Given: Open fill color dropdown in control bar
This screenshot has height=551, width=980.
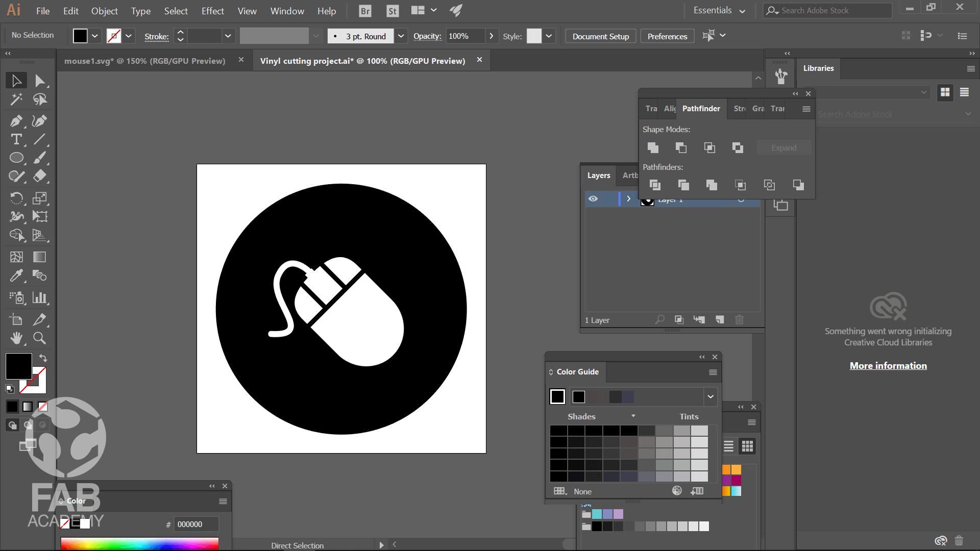Looking at the screenshot, I should click(95, 36).
